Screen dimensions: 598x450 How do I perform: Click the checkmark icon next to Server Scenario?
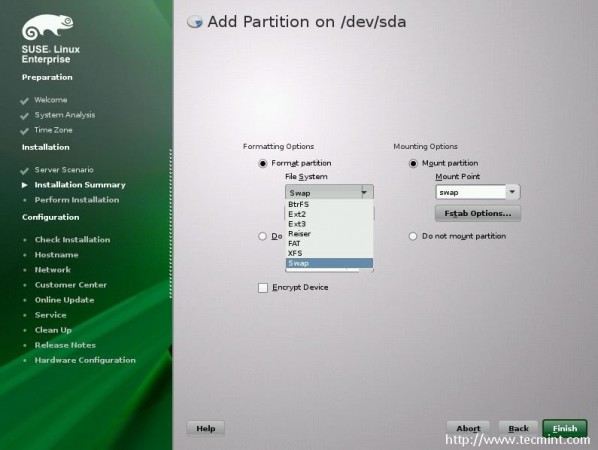[24, 170]
